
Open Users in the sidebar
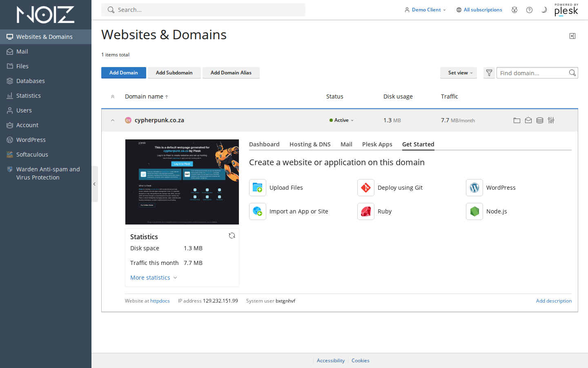46,110
